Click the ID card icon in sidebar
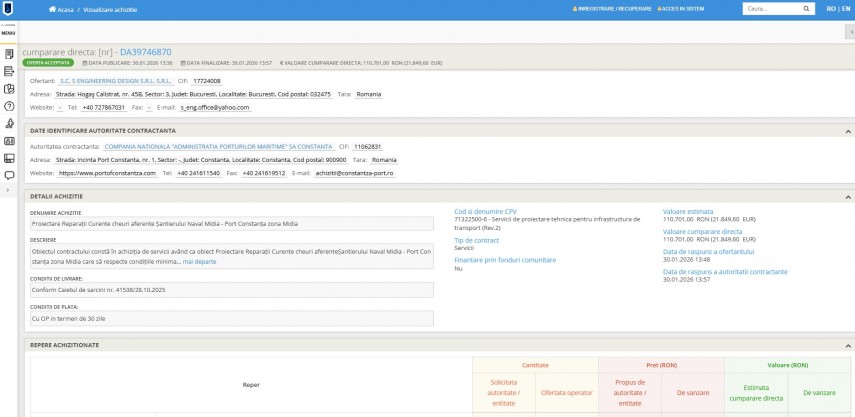This screenshot has width=855, height=417. coord(9,141)
